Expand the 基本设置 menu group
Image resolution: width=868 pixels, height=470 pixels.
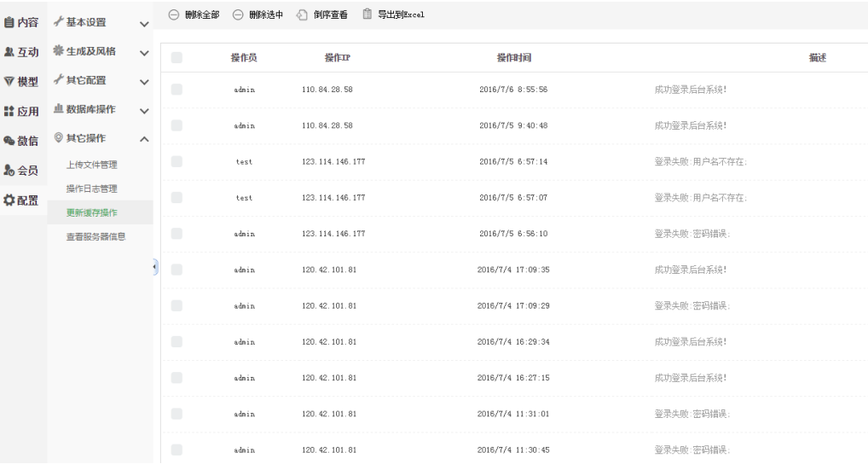(x=144, y=23)
